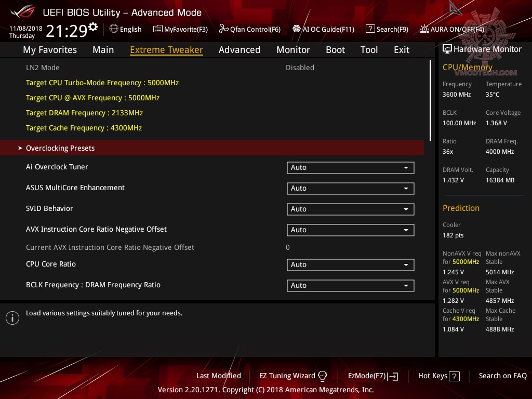Click the AURA light bulb icon
Screen dimensions: 532x399
[x=424, y=29]
